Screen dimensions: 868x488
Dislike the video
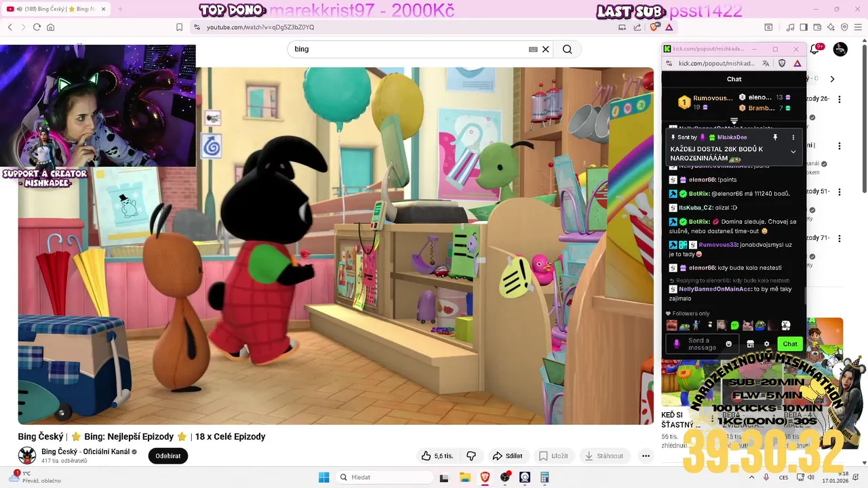tap(471, 456)
